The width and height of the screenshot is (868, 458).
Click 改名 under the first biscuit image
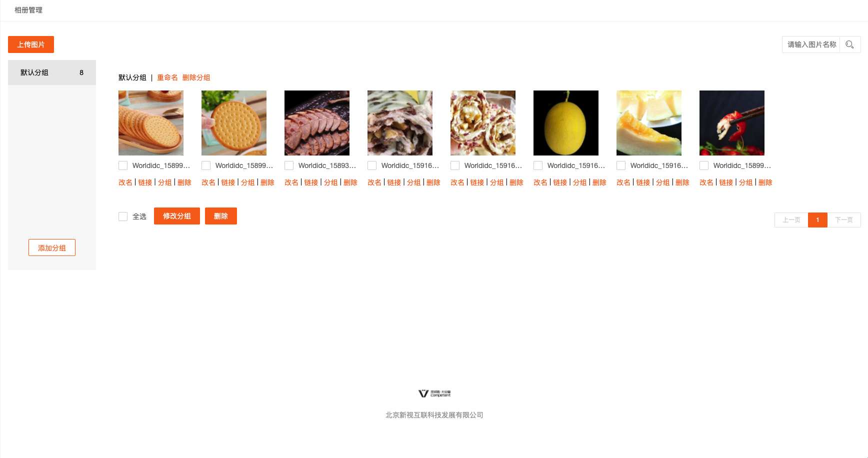coord(125,182)
